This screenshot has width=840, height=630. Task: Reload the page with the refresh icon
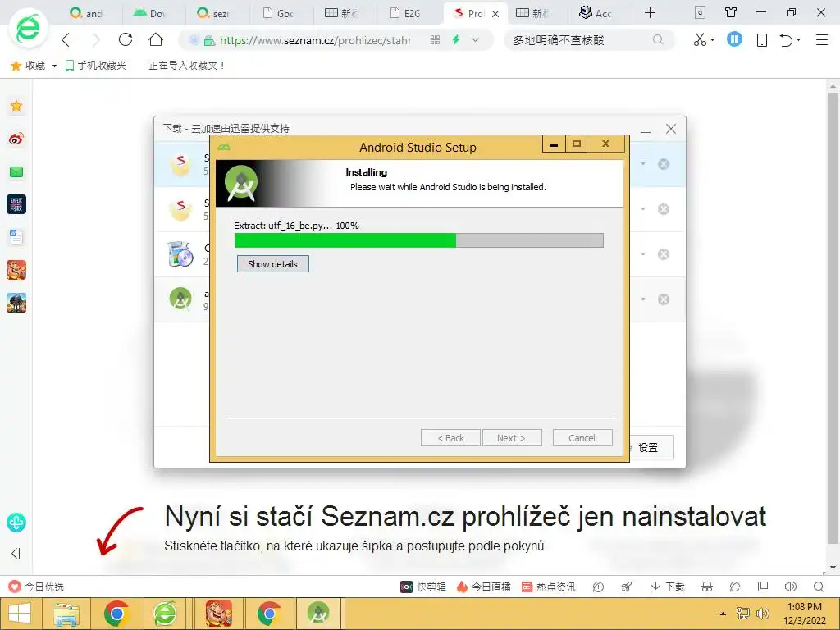point(126,39)
